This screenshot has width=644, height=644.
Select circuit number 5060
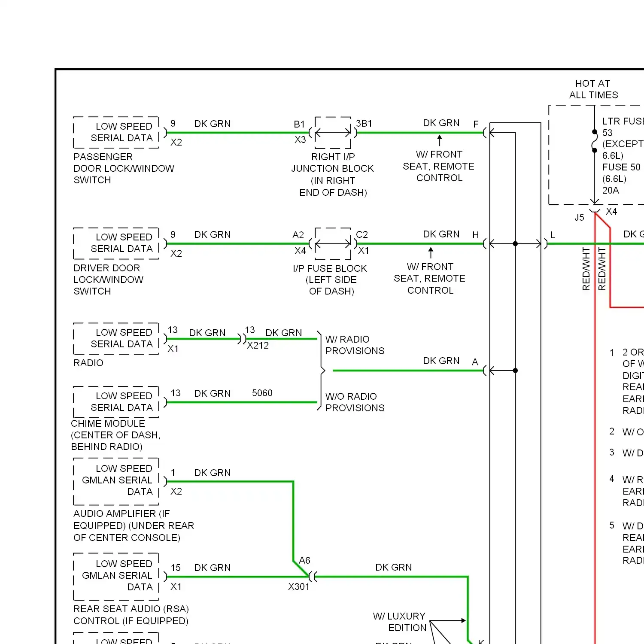(x=262, y=393)
